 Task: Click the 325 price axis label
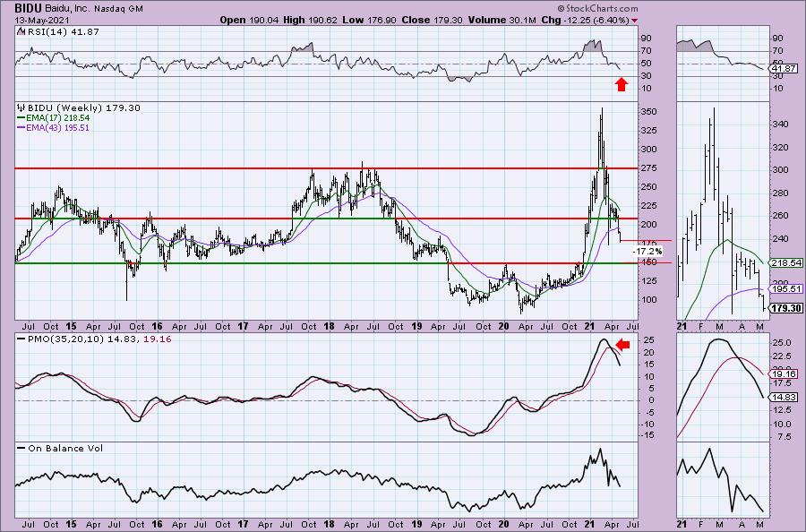tap(649, 131)
